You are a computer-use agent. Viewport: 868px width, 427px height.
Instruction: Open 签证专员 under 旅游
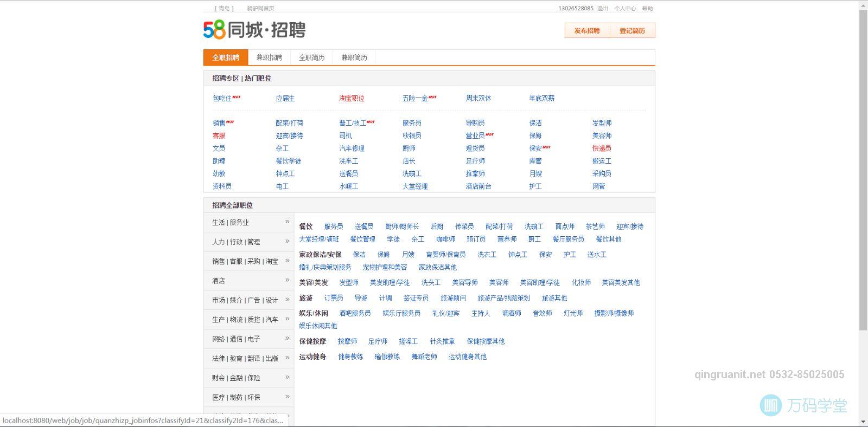point(416,298)
